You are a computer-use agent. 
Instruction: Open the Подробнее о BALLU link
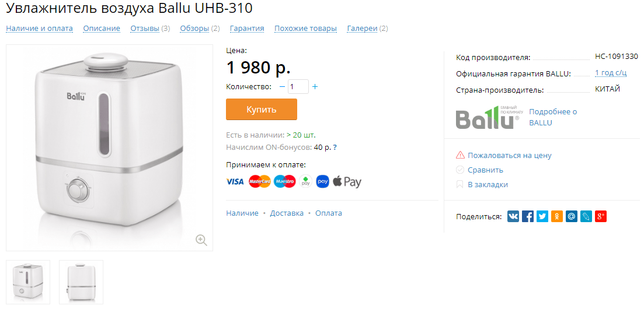tap(553, 117)
